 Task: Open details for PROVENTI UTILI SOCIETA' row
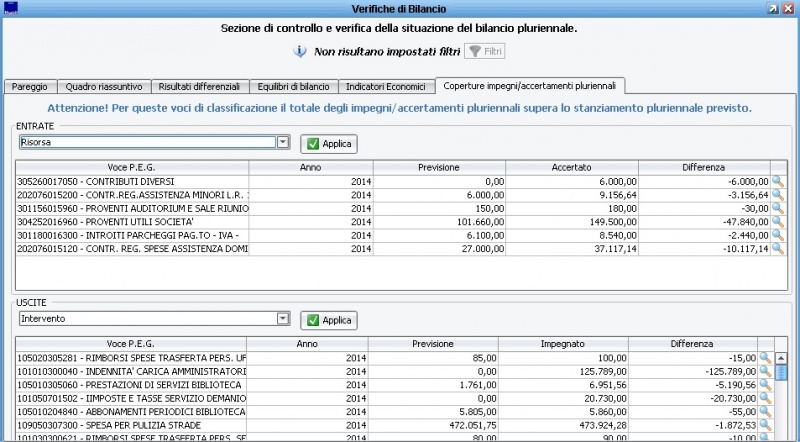point(777,222)
